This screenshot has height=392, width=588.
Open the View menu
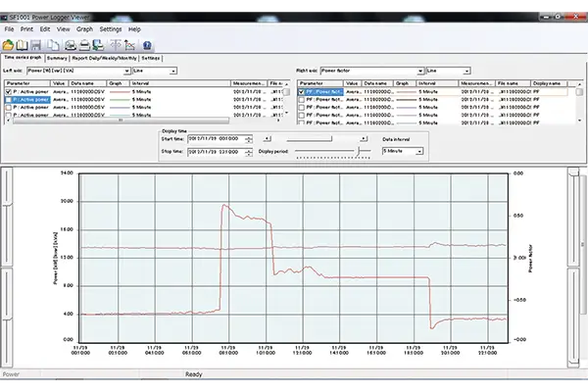point(63,28)
